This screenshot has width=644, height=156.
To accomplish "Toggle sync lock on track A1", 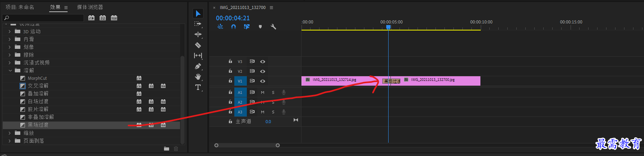I will [252, 92].
